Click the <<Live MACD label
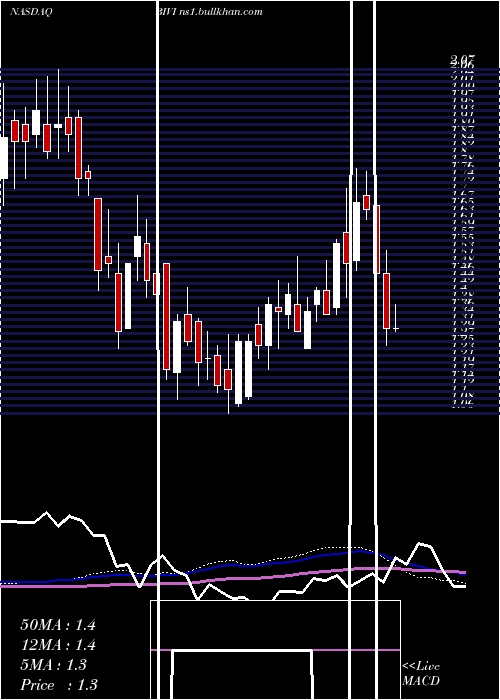Screen dimensions: 500x700 tap(421, 673)
